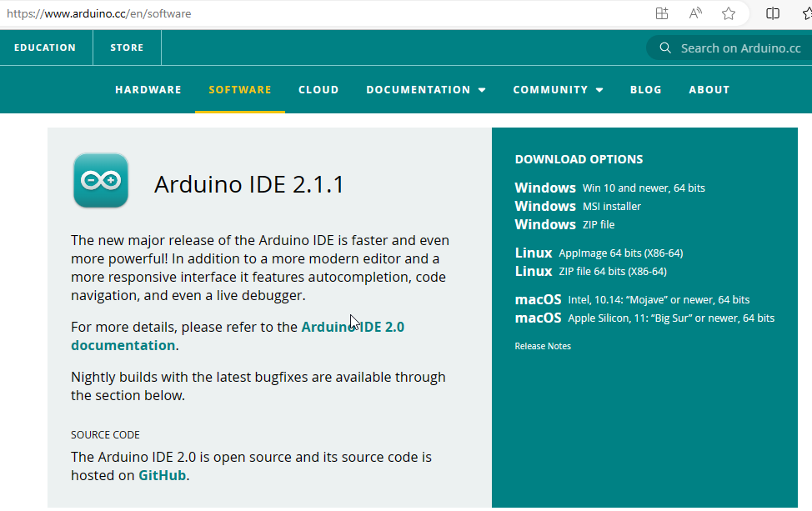This screenshot has height=511, width=812.
Task: Switch to the Store tab
Action: [127, 48]
